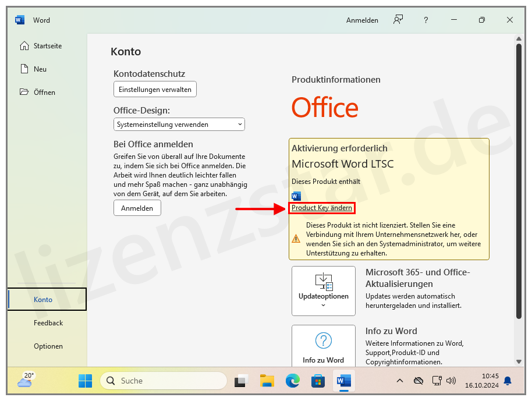Click the cloud sync tray icon

[x=418, y=381]
